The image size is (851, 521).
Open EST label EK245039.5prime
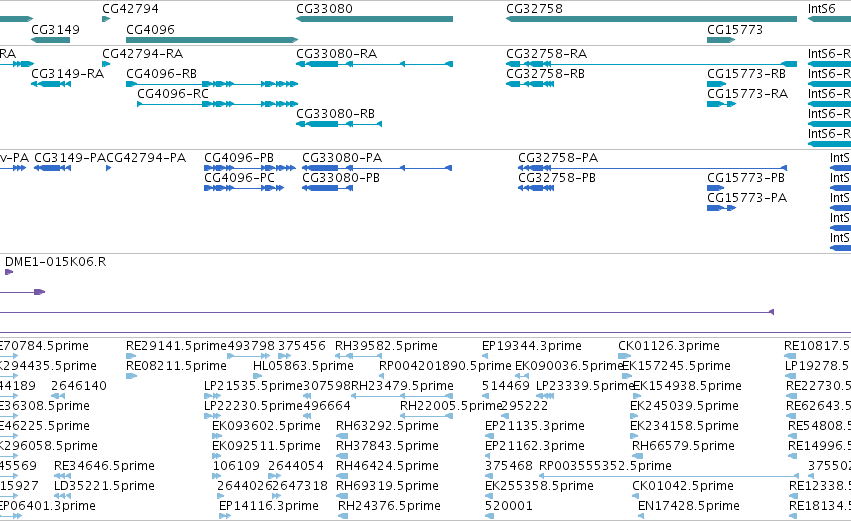[684, 406]
